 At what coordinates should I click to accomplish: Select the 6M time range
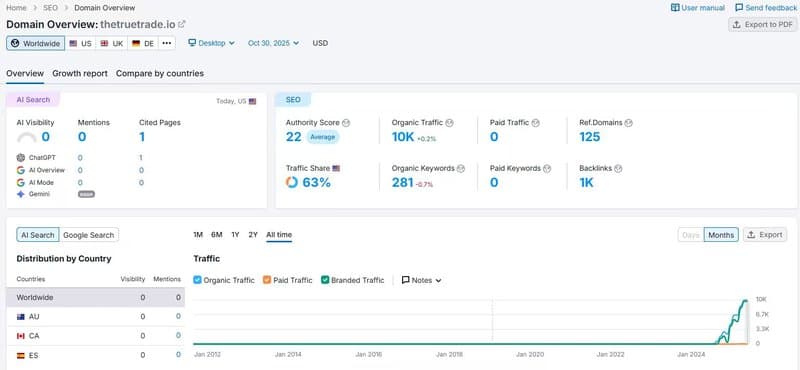[x=217, y=235]
